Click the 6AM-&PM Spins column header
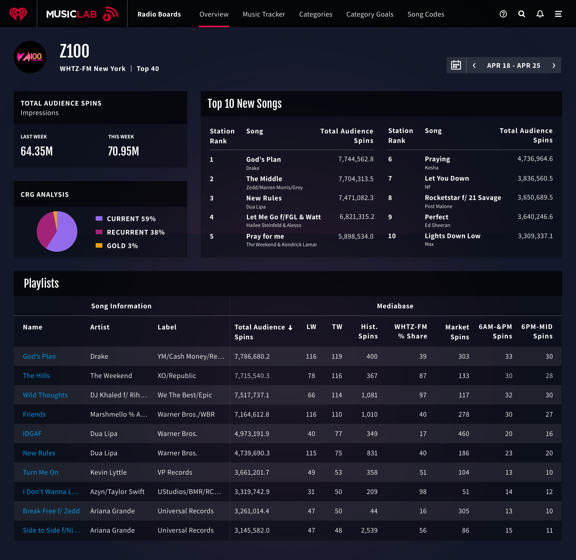Viewport: 576px width, 560px height. point(495,331)
